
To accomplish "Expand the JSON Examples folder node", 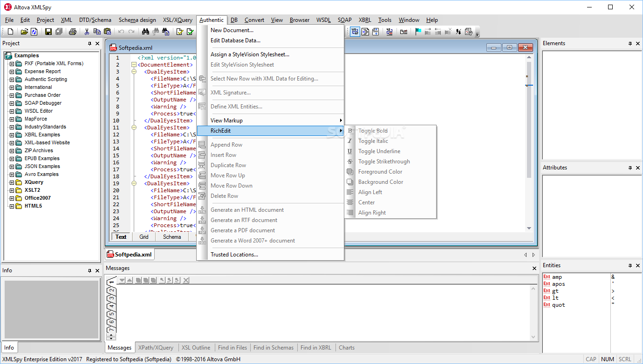I will pos(12,166).
